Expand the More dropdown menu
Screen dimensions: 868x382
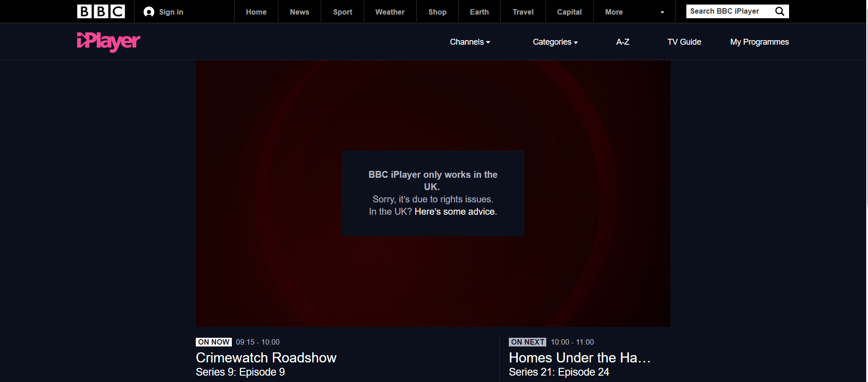634,12
